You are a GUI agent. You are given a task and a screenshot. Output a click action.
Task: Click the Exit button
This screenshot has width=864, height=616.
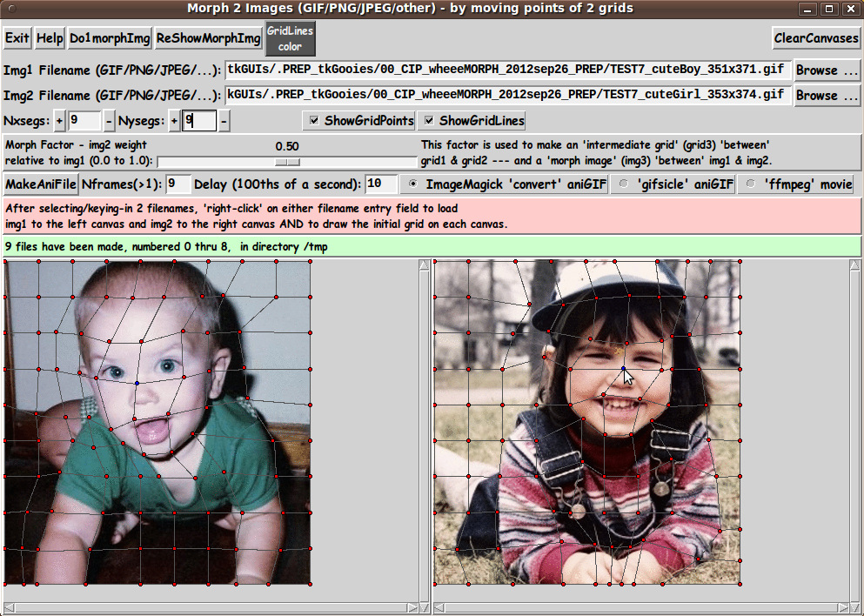coord(17,38)
